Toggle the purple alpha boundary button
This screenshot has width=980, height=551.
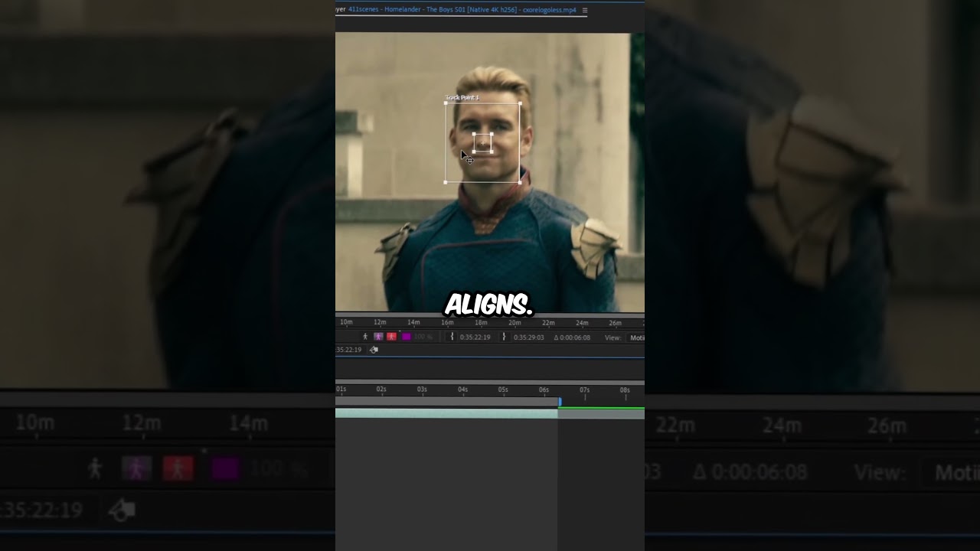coord(378,337)
